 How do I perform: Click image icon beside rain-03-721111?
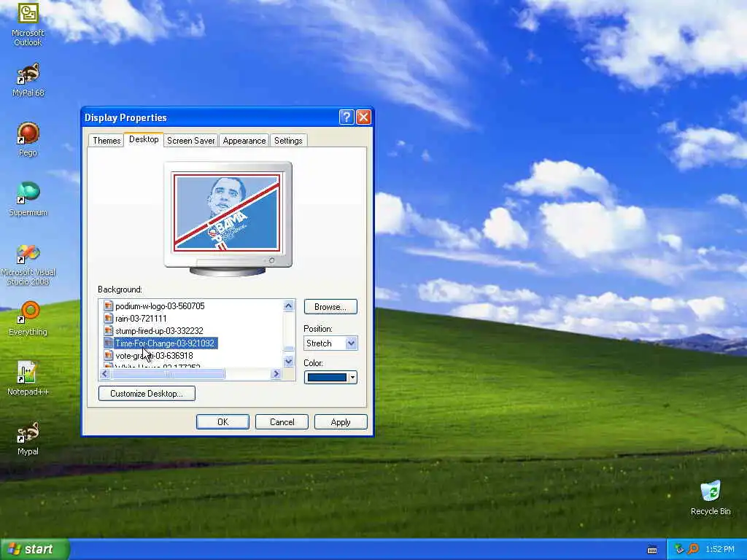[x=108, y=318]
